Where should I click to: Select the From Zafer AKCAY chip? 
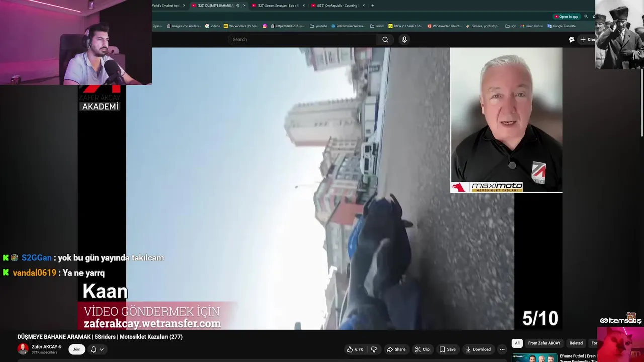(x=544, y=343)
